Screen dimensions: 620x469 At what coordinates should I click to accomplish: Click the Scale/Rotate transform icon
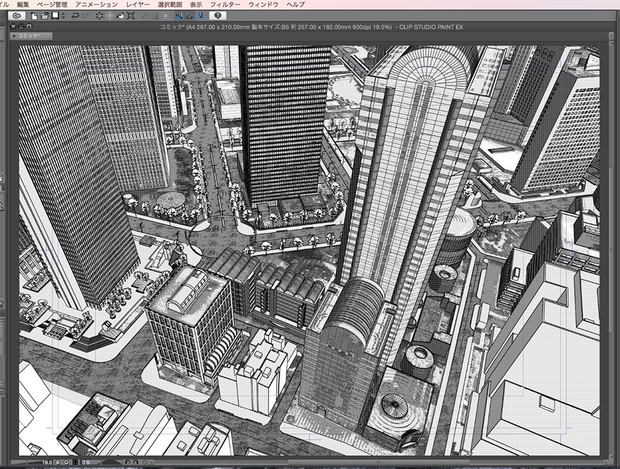tap(131, 16)
